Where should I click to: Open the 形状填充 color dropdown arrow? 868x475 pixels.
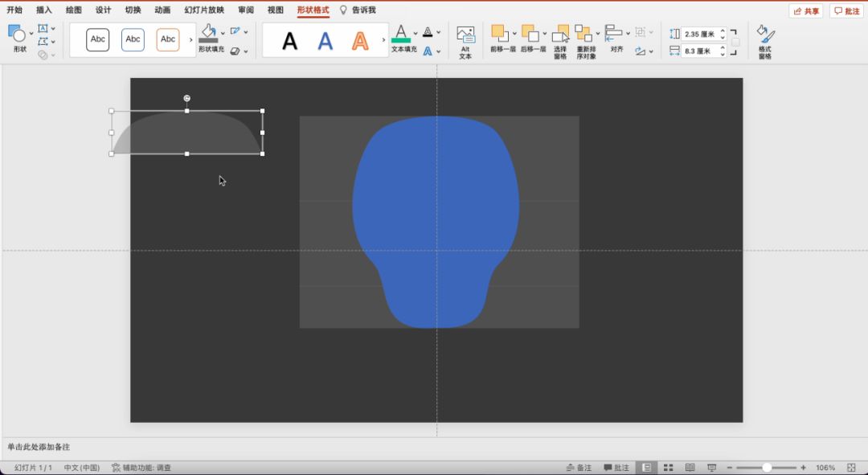point(223,33)
